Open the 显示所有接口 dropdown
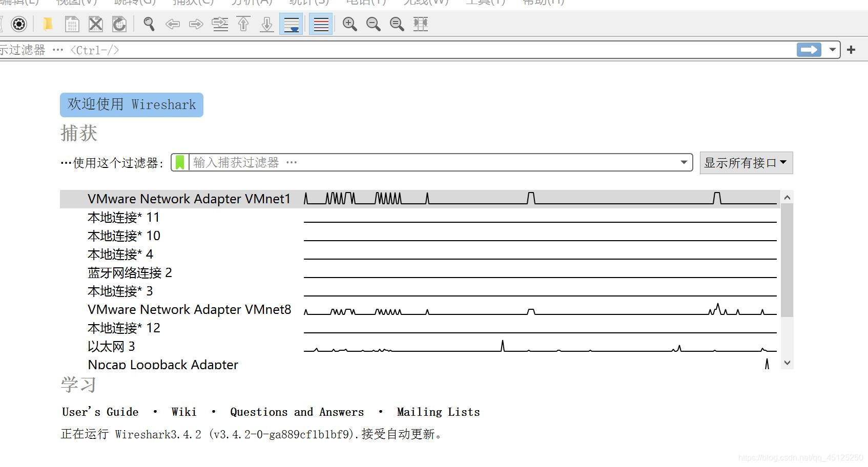The height and width of the screenshot is (467, 868). (x=746, y=163)
